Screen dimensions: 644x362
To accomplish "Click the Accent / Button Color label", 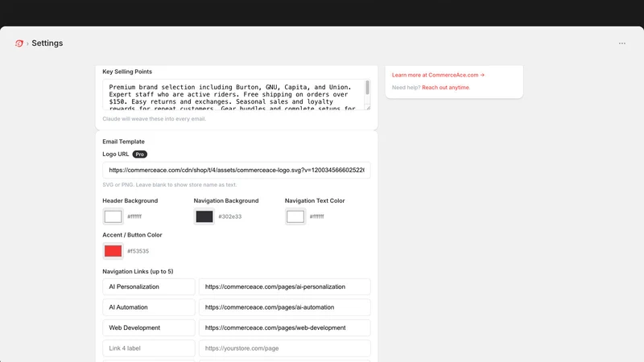I will (x=132, y=235).
